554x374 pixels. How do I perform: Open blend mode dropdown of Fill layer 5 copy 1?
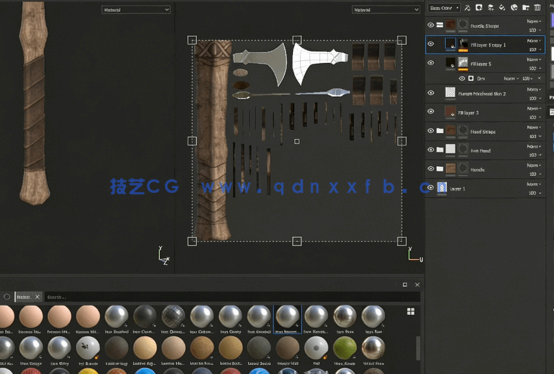tap(534, 41)
